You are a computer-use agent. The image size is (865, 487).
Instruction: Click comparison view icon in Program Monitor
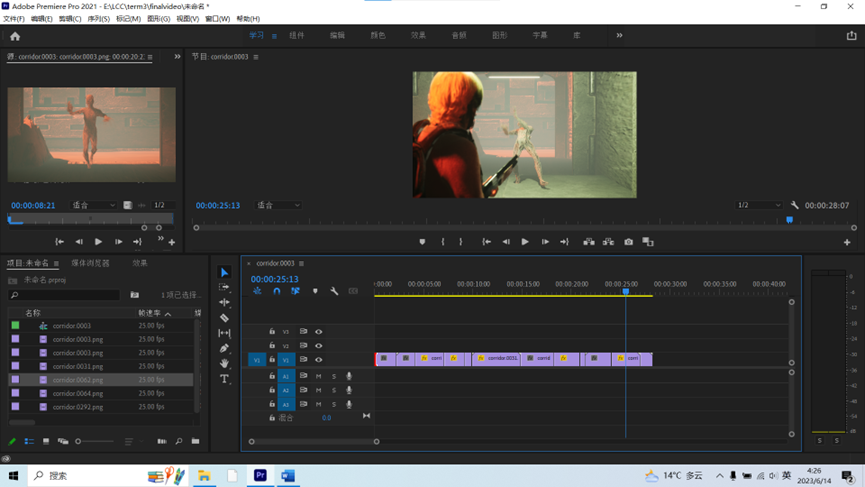point(648,242)
